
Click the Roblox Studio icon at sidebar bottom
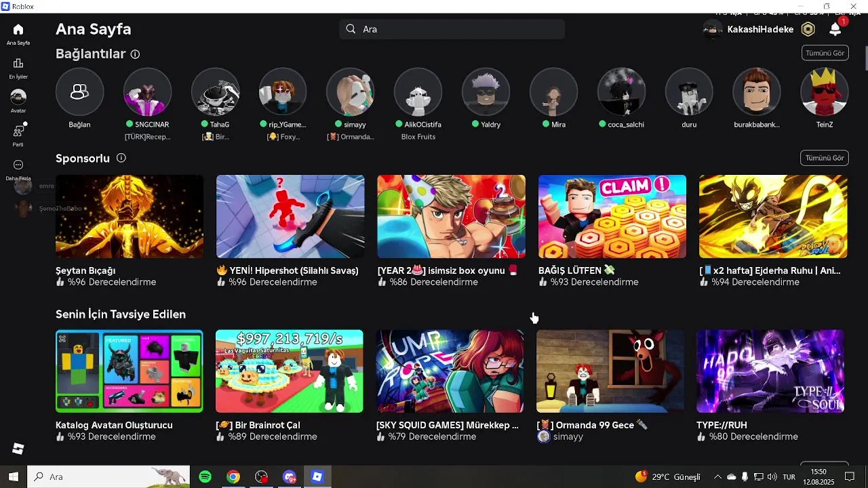coord(18,449)
